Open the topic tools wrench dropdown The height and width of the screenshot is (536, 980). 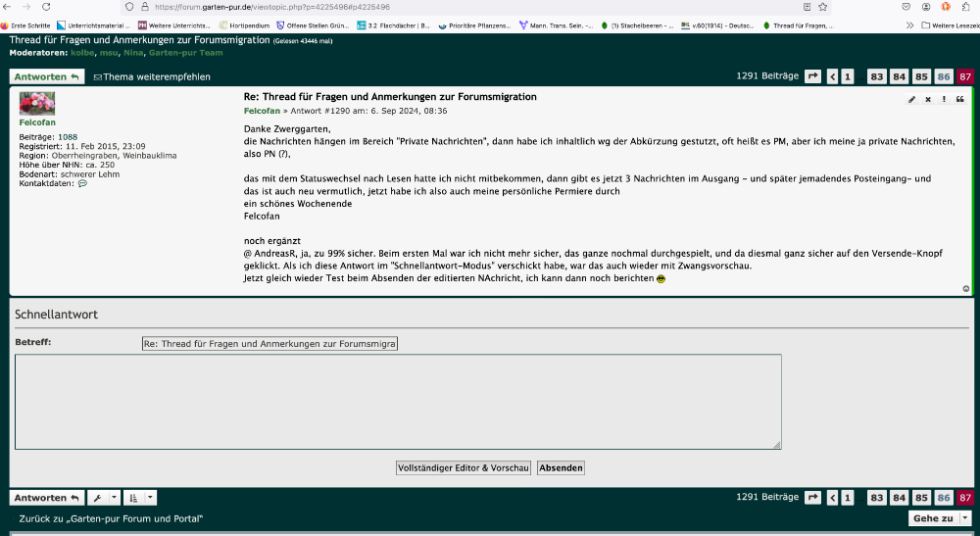click(x=104, y=498)
